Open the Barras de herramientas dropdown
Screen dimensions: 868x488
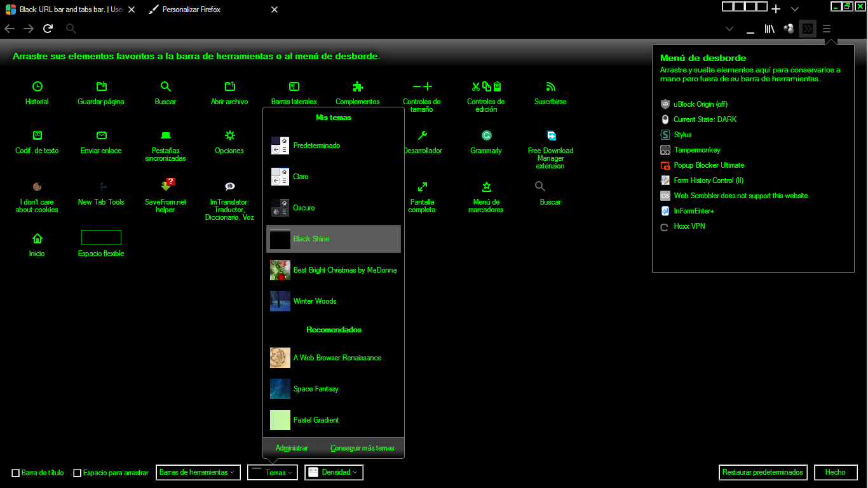tap(198, 472)
